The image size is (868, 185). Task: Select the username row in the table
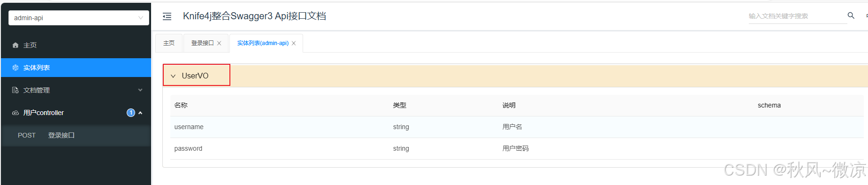tap(517, 127)
